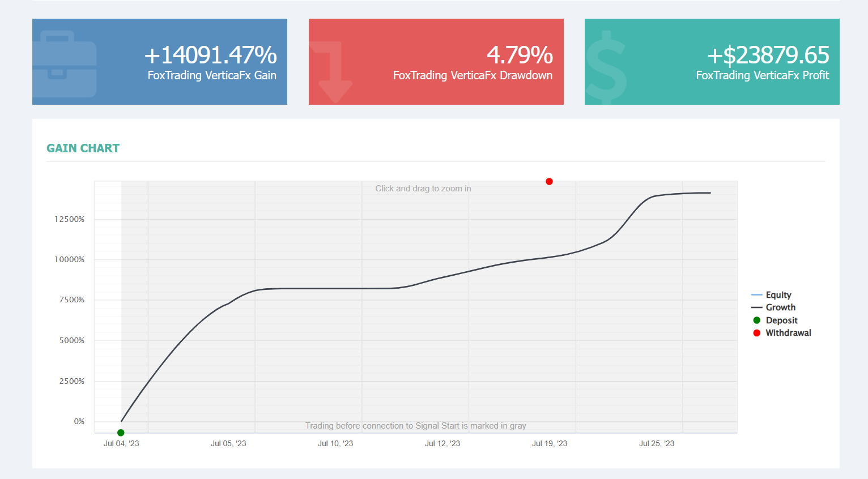
Task: Click the Jul 25, '23 x-axis label
Action: tap(657, 443)
